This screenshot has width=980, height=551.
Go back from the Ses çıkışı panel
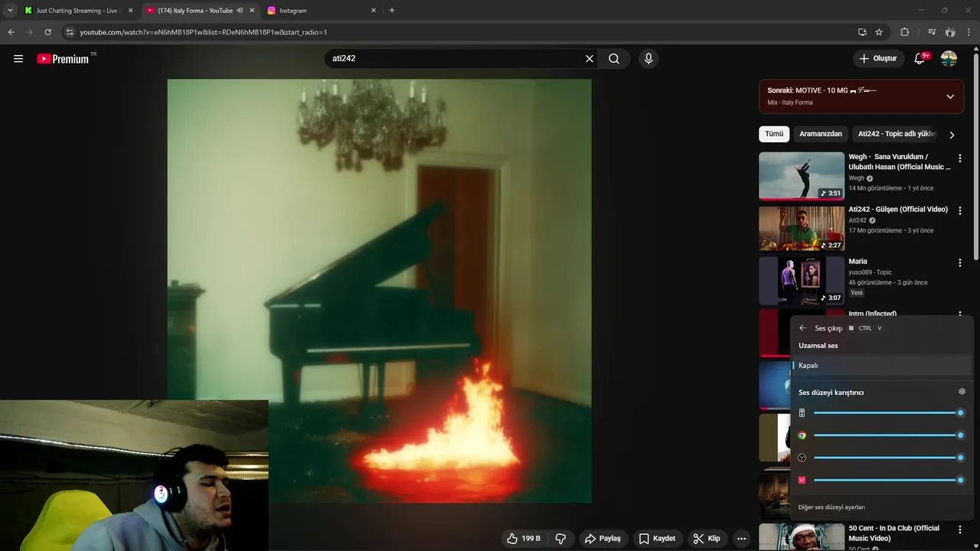(x=802, y=328)
